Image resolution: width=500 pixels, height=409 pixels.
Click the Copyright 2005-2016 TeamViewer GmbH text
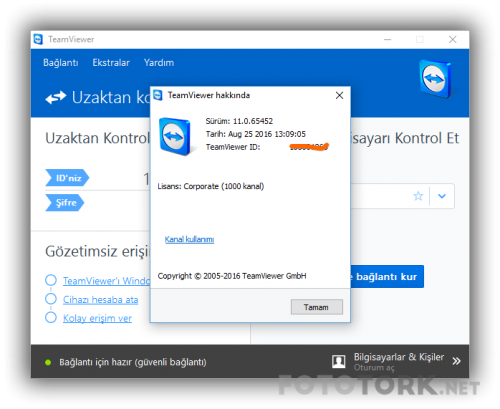pyautogui.click(x=232, y=276)
